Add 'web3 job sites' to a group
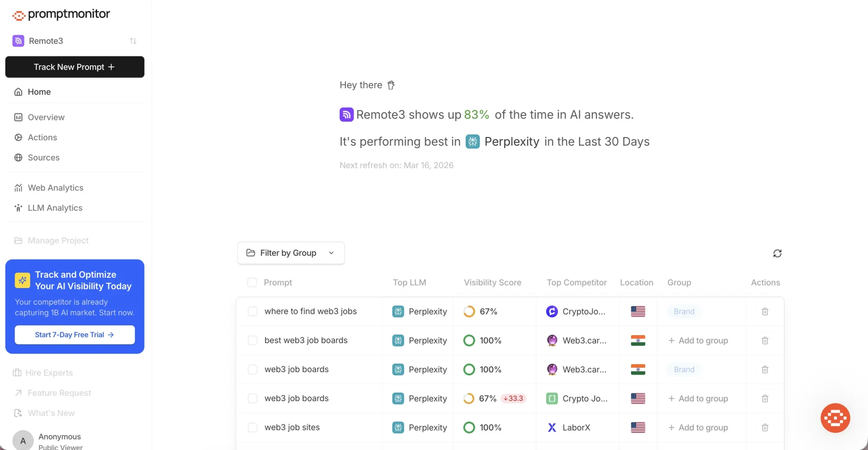The image size is (868, 450). (x=698, y=427)
